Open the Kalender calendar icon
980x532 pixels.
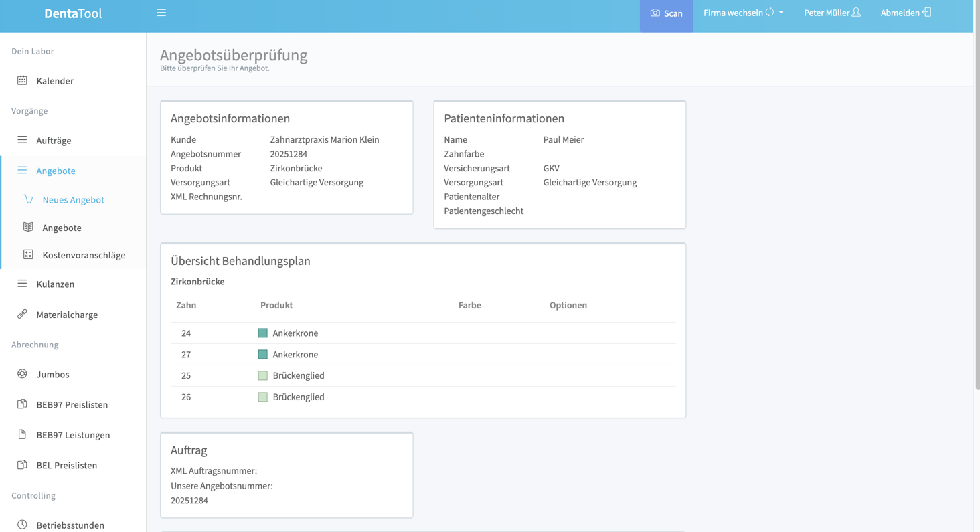(22, 80)
